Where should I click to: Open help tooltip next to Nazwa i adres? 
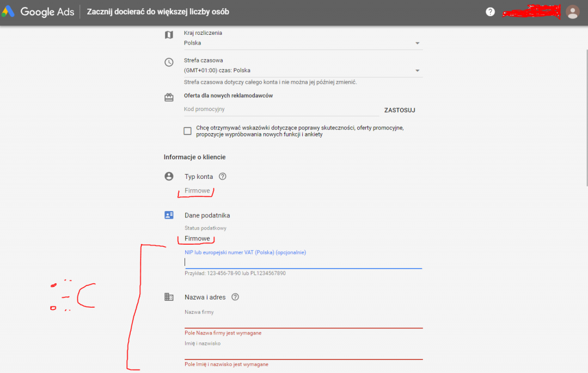(235, 297)
